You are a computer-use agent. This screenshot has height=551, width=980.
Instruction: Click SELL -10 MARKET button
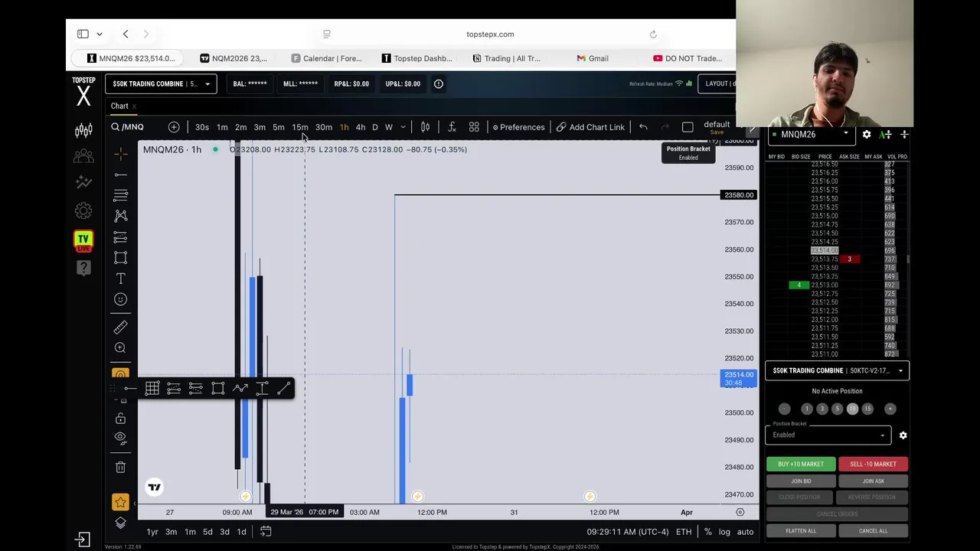click(873, 464)
